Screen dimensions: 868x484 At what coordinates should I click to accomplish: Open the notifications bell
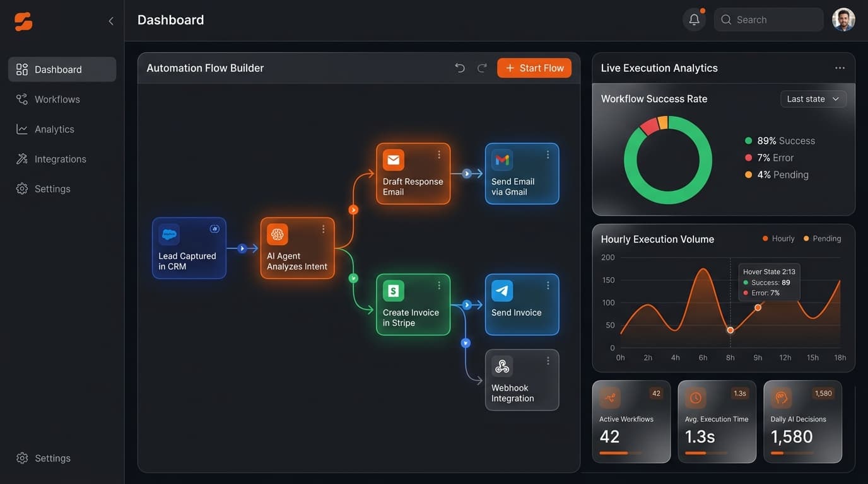694,20
